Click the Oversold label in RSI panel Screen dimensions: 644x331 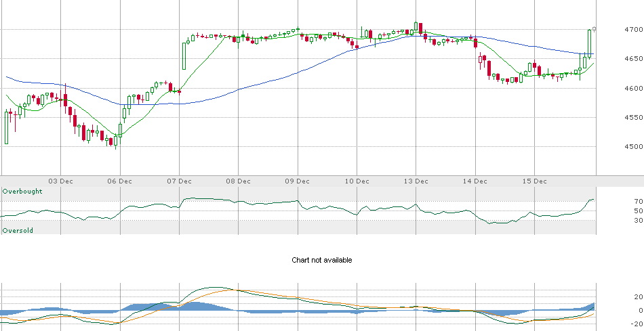[x=18, y=231]
